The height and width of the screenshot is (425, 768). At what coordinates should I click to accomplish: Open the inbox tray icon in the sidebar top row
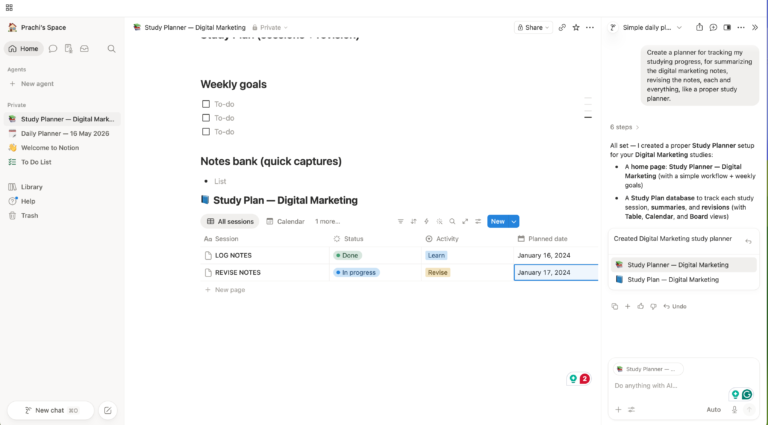tap(84, 48)
